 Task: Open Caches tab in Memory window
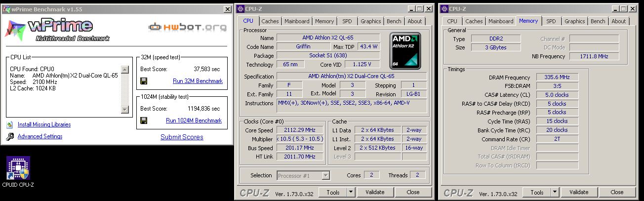coord(474,21)
